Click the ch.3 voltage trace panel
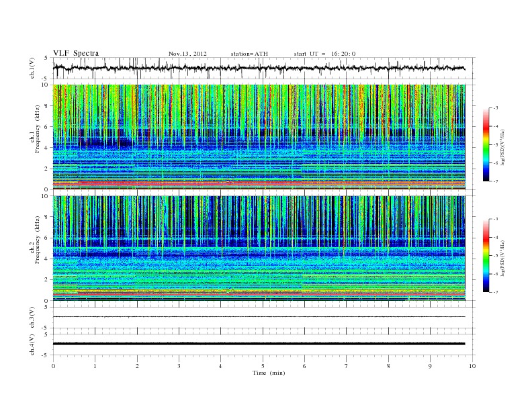This screenshot has width=532, height=411. 264,318
